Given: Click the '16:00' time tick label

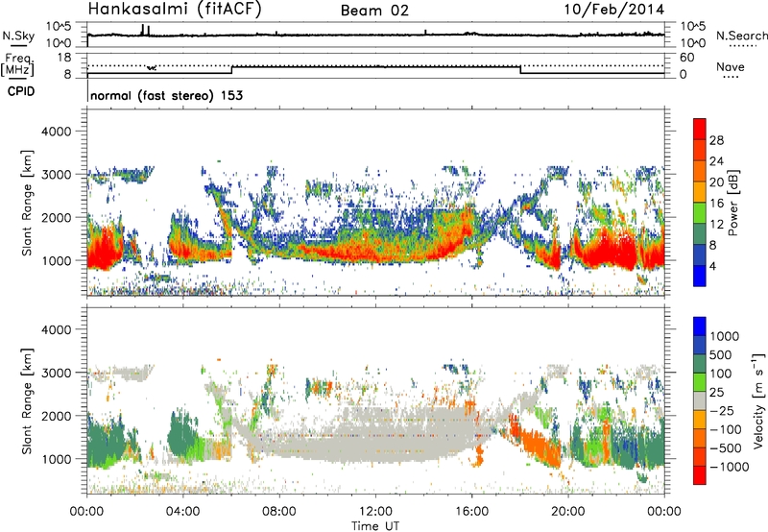Looking at the screenshot, I should (x=471, y=512).
